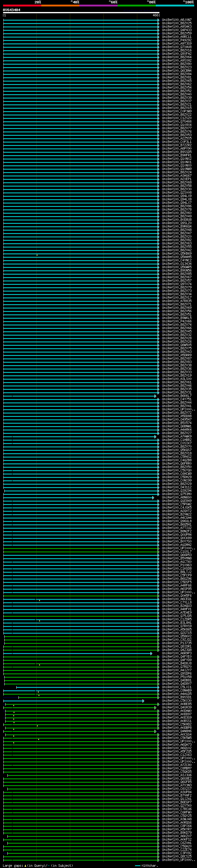Open hit UniRef100_A8J0N7
This screenshot has height=868, width=197.
point(177,20)
